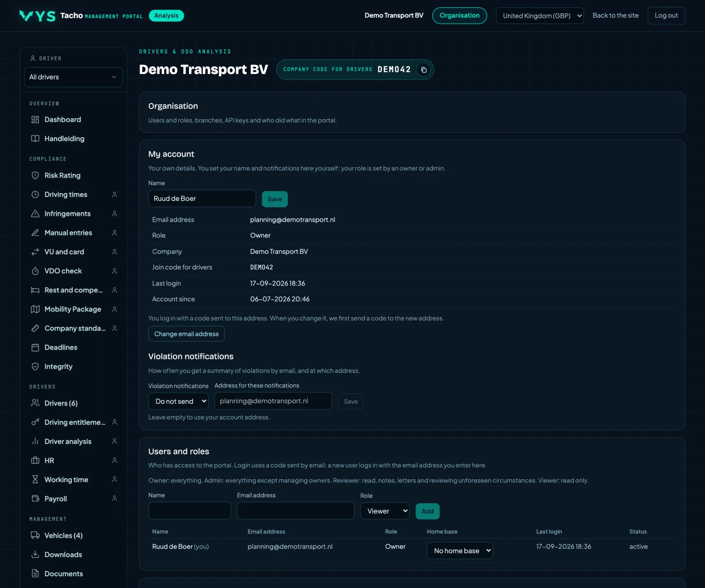Click the Handleiding book icon
The height and width of the screenshot is (588, 705).
click(x=35, y=138)
